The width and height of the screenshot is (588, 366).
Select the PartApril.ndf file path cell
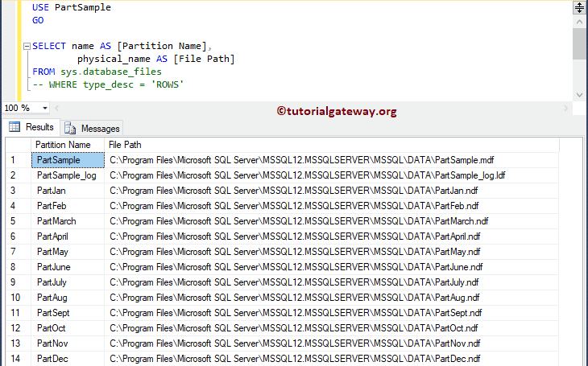pyautogui.click(x=332, y=236)
